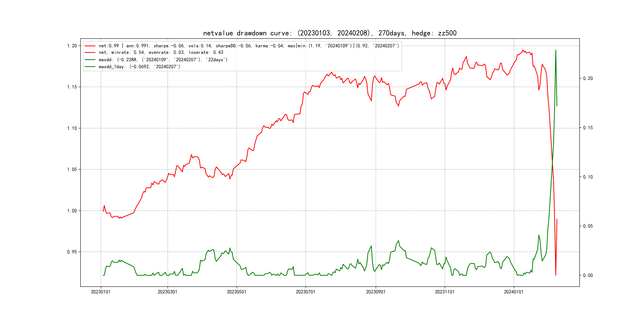Click the 0.00 right axis tick label

588,275
